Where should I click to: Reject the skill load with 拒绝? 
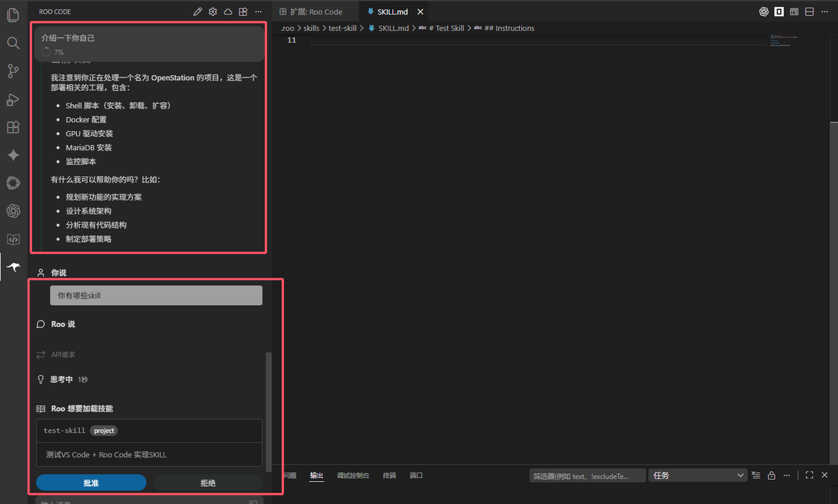(x=208, y=482)
